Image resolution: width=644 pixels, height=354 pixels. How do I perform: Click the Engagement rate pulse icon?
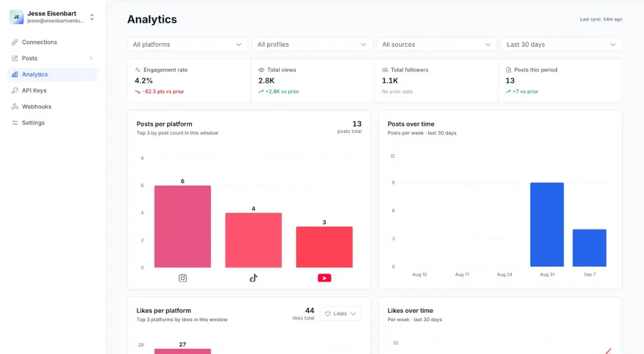coord(138,70)
